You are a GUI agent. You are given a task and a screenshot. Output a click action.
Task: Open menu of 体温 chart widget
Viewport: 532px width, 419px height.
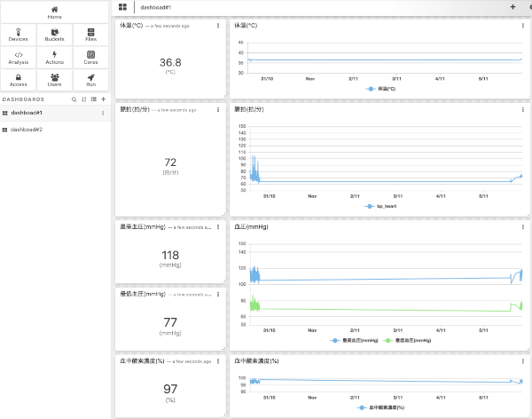[523, 26]
